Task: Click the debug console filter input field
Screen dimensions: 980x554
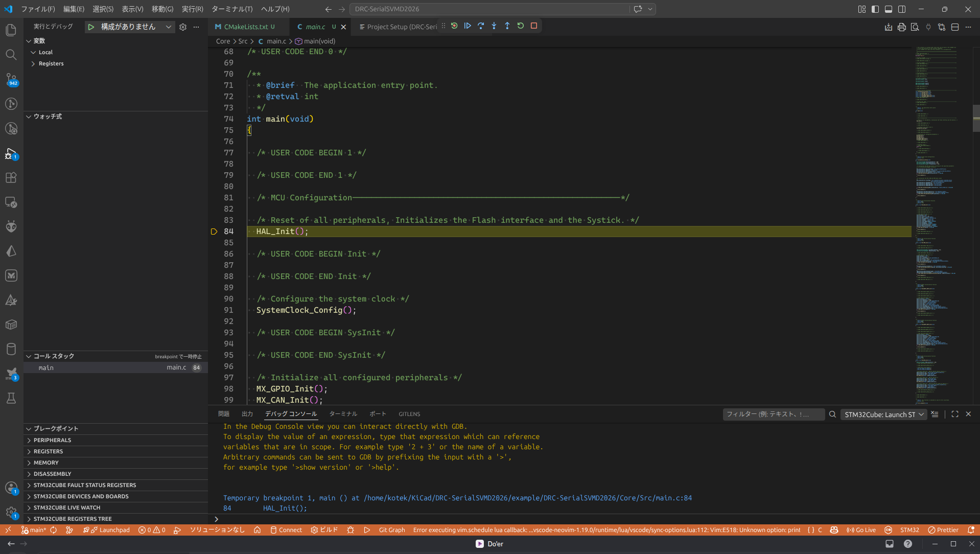Action: pos(774,414)
